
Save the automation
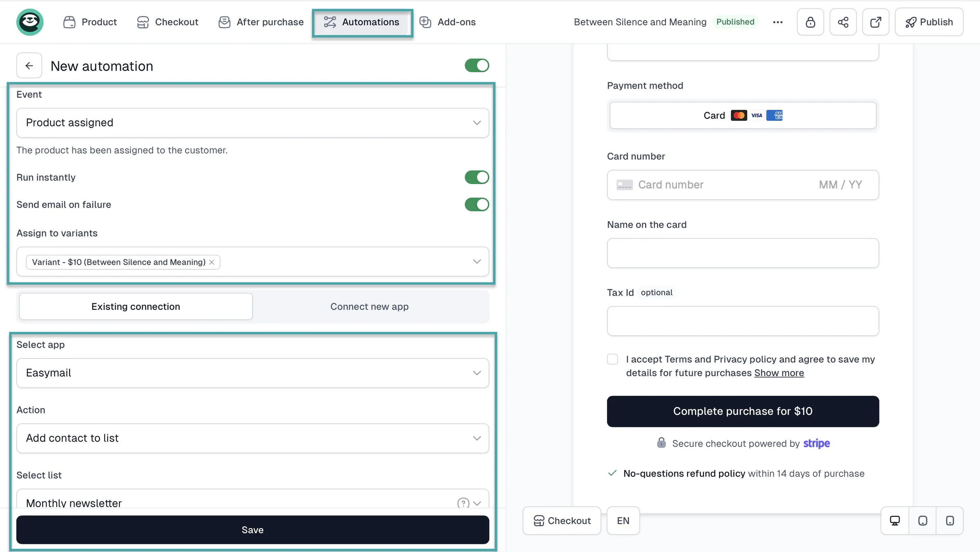coord(253,530)
